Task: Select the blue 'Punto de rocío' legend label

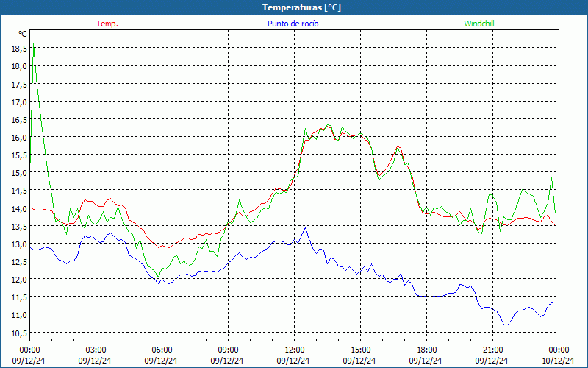Action: tap(293, 24)
